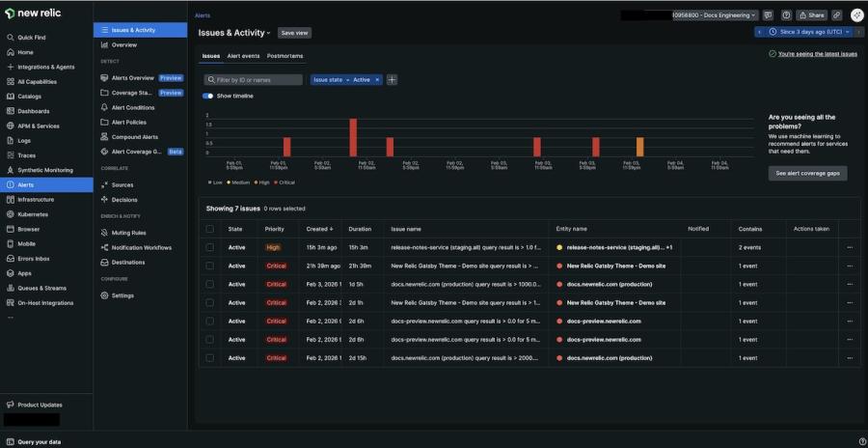Screen dimensions: 868x448
Task: Open Infrastructure icon in sidebar
Action: [x=10, y=200]
